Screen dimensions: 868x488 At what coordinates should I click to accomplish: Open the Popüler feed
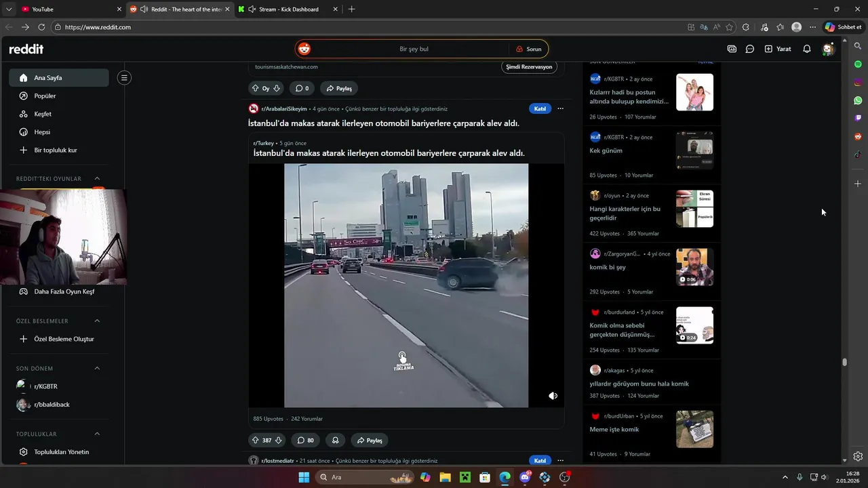point(59,96)
